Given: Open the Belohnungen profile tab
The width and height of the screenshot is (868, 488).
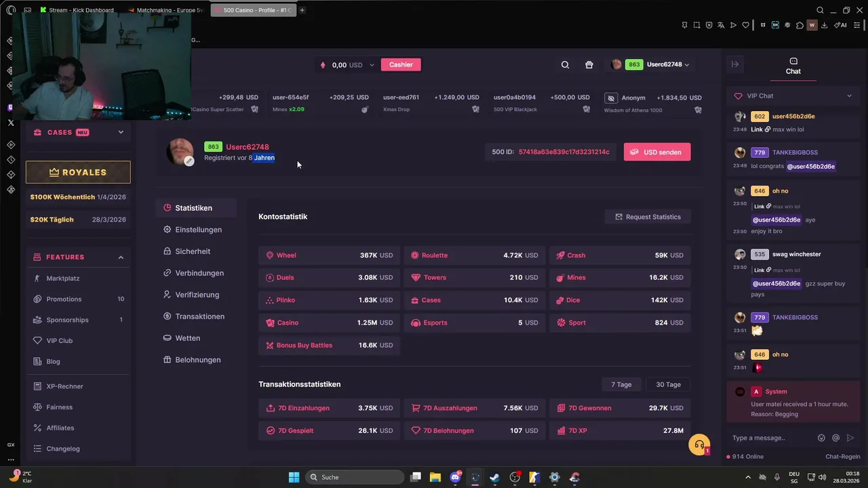Looking at the screenshot, I should point(196,360).
